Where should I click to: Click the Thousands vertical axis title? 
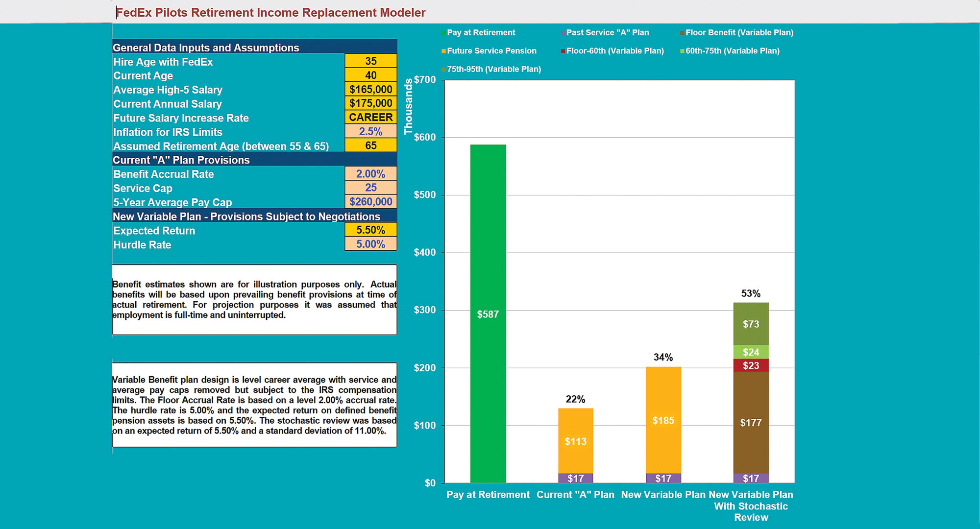(408, 106)
